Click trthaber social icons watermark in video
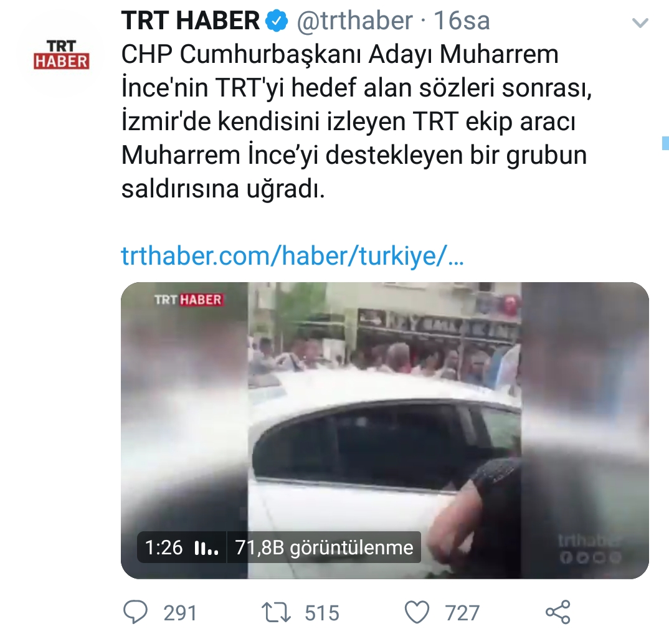This screenshot has width=669, height=644. [590, 549]
